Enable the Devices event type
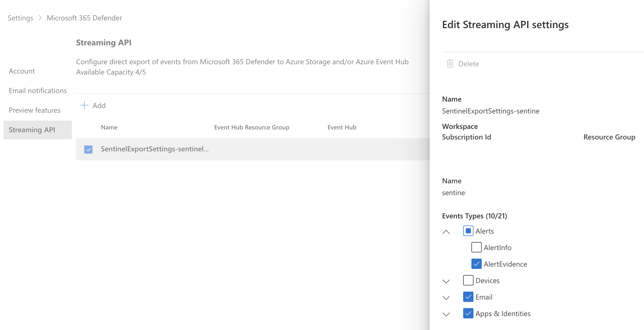This screenshot has height=330, width=644. (x=468, y=280)
